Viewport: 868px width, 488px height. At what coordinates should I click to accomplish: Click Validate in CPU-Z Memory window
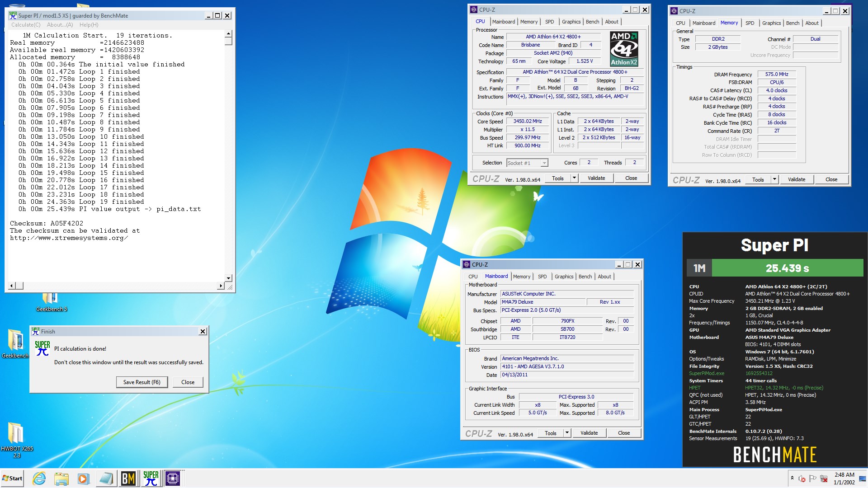tap(796, 179)
